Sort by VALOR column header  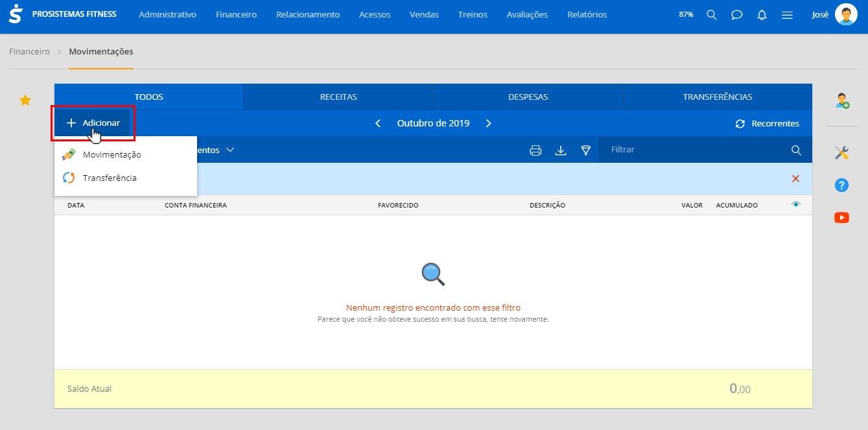click(x=692, y=205)
